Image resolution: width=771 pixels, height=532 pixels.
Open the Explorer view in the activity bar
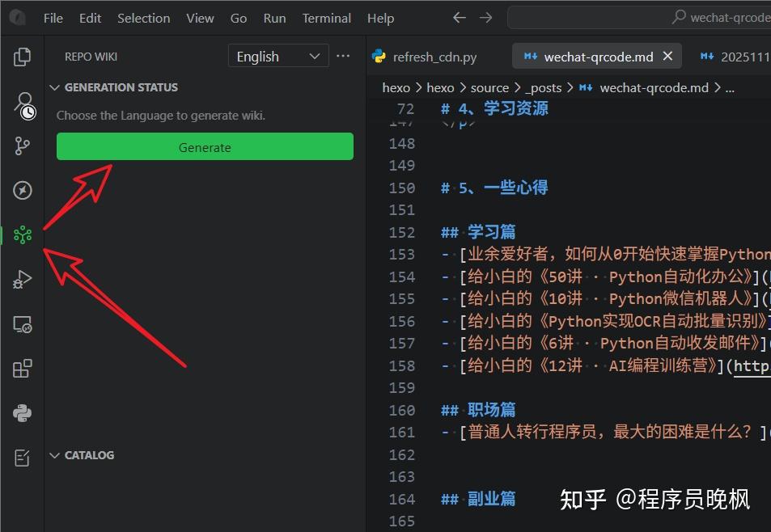click(22, 57)
